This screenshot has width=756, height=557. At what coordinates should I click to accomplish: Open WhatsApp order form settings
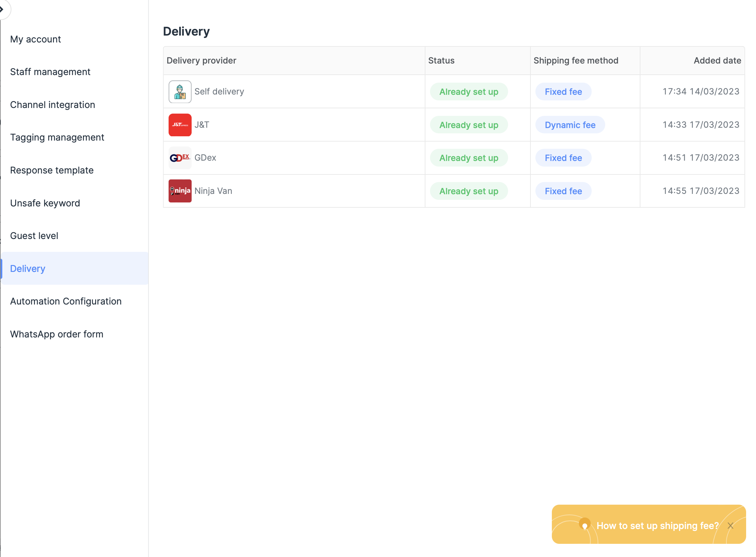tap(57, 334)
